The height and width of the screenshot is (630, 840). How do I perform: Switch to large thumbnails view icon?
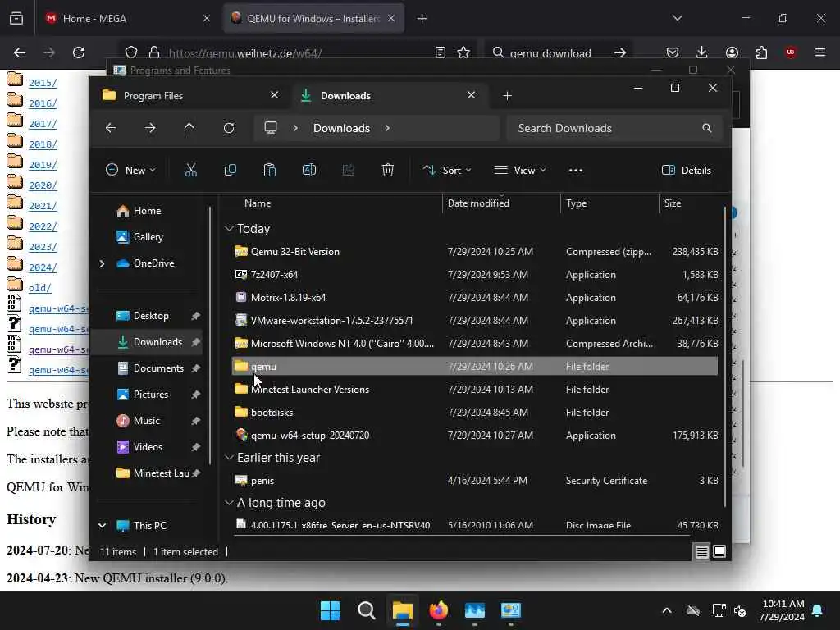719,551
